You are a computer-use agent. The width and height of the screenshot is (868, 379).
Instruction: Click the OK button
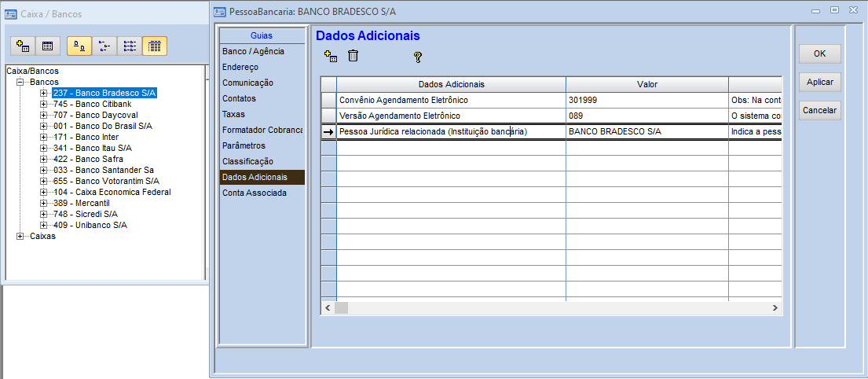coord(820,53)
